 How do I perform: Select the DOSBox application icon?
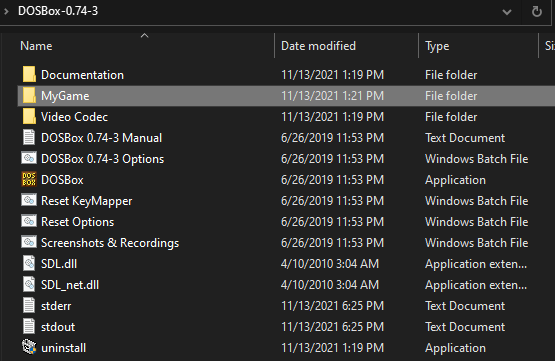29,179
